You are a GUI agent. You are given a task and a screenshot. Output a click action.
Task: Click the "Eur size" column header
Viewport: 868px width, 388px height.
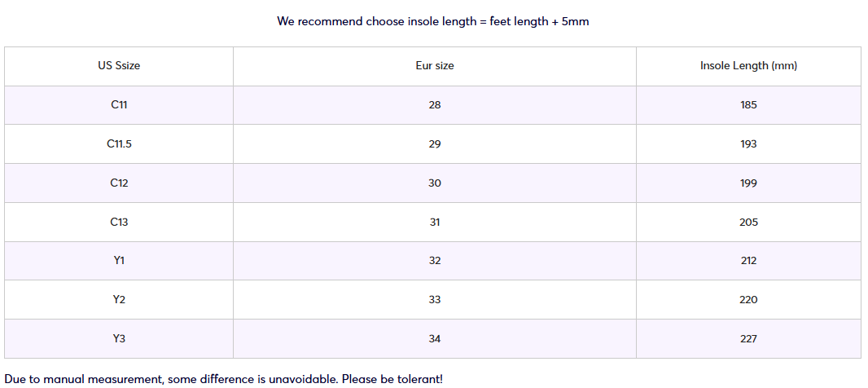[435, 66]
